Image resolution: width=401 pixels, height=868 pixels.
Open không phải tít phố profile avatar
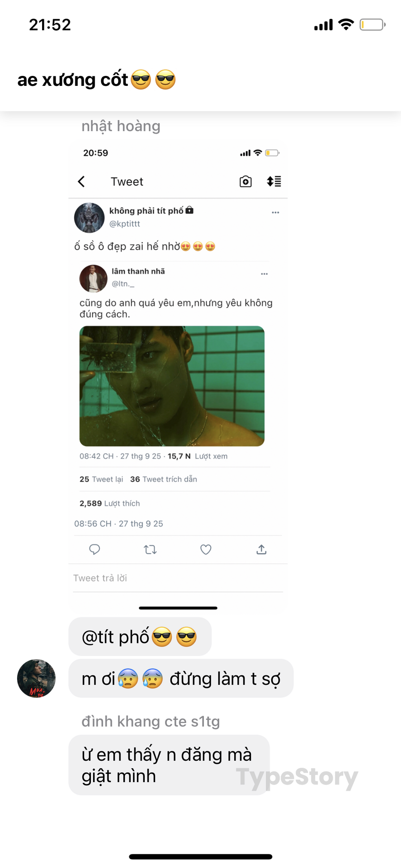point(89,217)
